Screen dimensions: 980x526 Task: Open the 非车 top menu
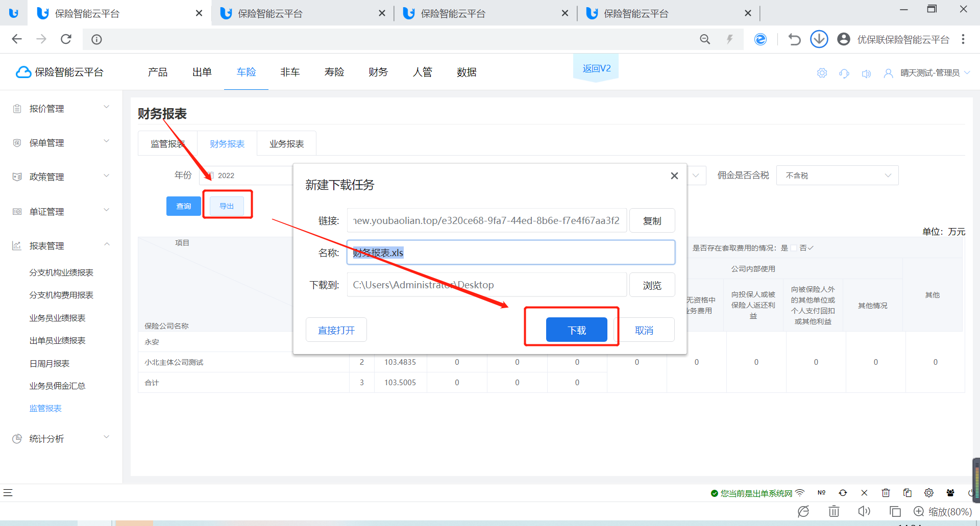290,72
